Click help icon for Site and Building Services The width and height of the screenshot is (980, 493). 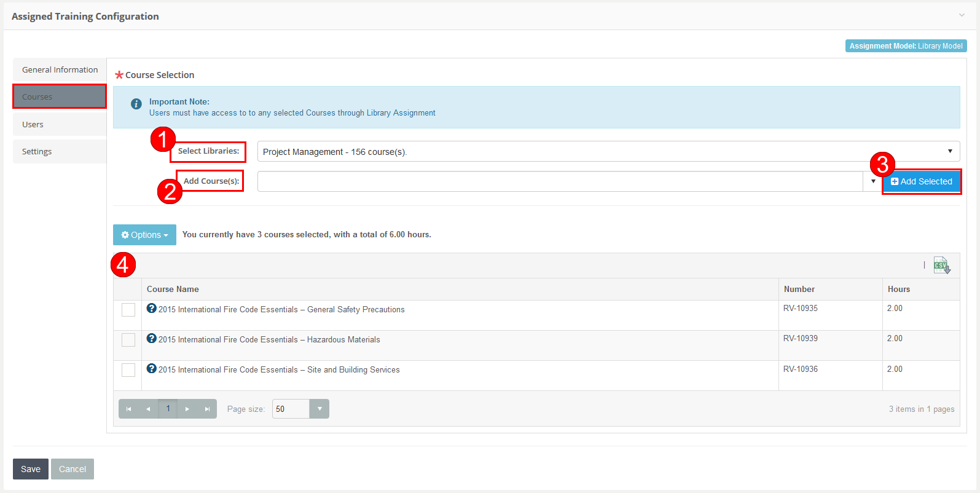coord(152,369)
